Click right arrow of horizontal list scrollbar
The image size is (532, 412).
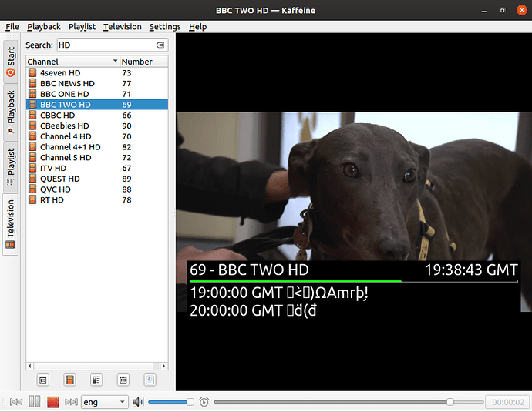pos(164,366)
